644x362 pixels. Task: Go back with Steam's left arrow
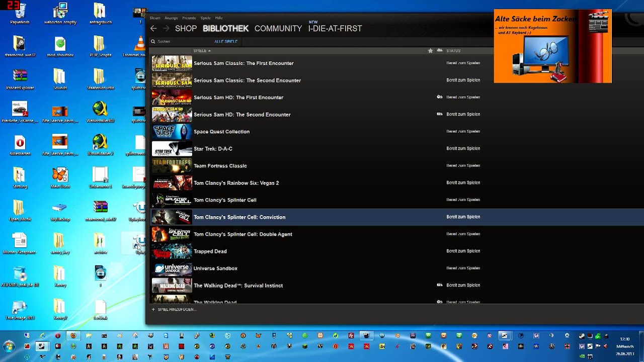(153, 29)
